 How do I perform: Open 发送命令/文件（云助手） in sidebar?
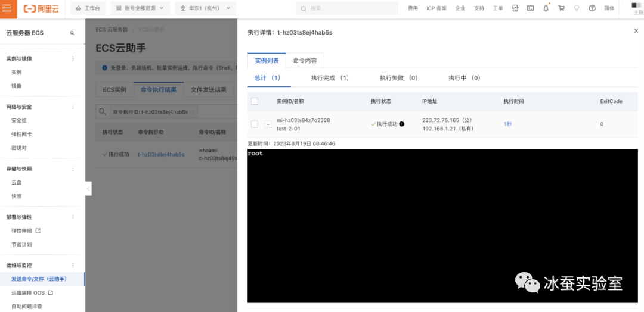click(39, 279)
